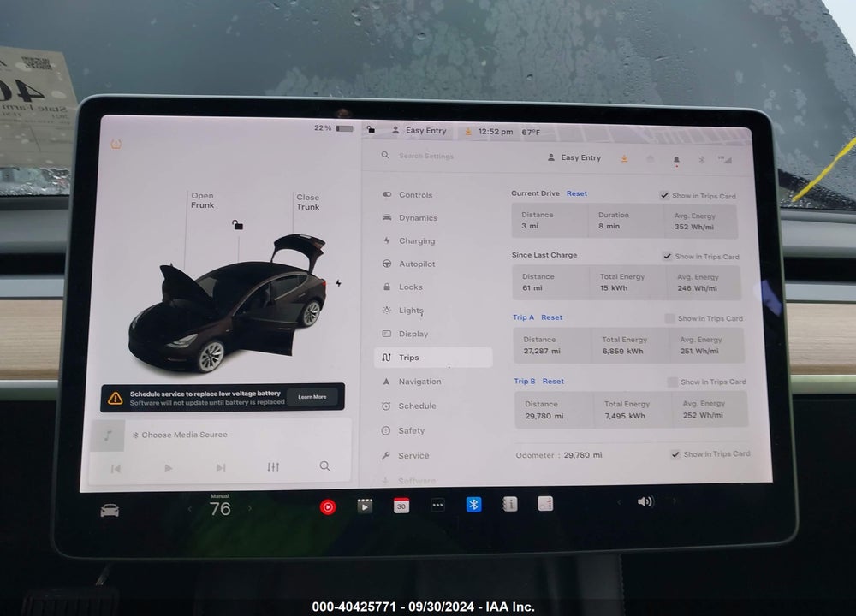This screenshot has height=616, width=856.
Task: Open the partially visible Software menu
Action: point(409,480)
